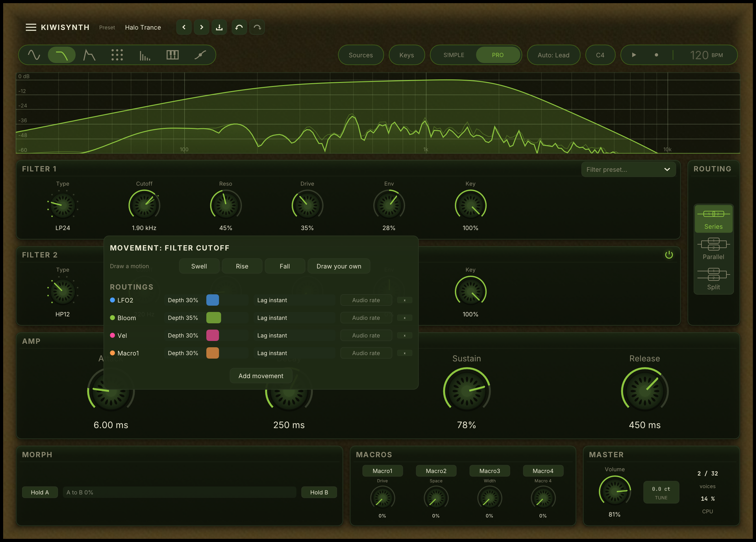Click the blue LFO2 depth swatch
The image size is (756, 542).
[x=213, y=300]
